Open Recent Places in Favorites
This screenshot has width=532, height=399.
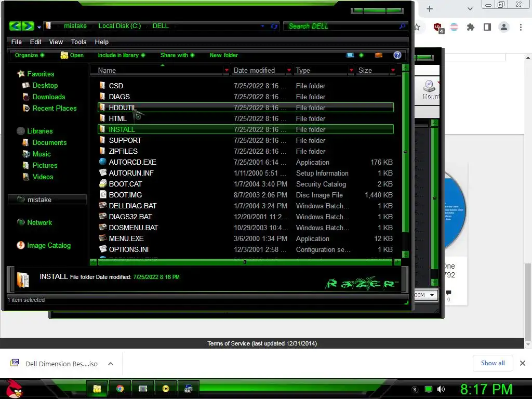click(49, 108)
